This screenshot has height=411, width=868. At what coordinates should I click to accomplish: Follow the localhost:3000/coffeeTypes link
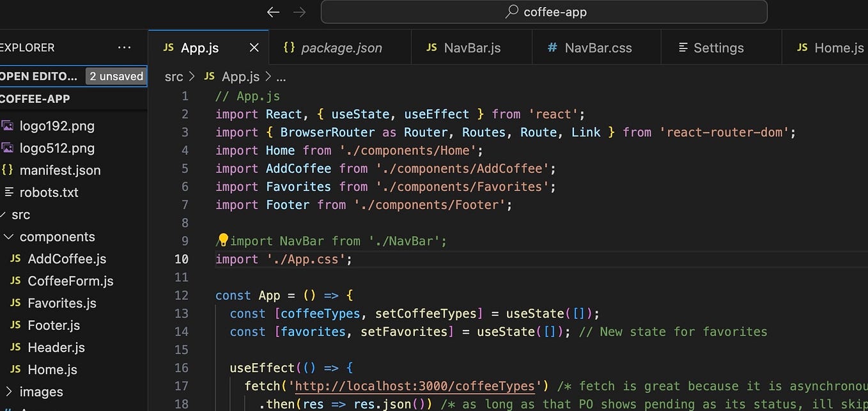point(414,386)
